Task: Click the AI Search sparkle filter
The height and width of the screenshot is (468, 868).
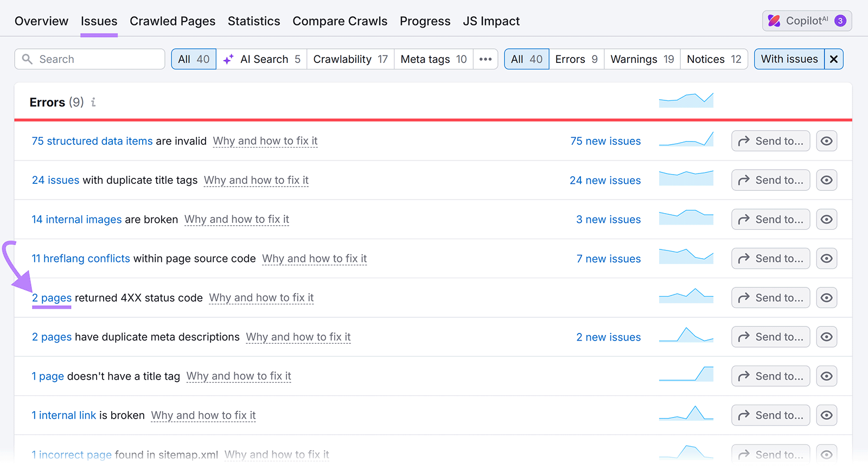Action: click(262, 59)
